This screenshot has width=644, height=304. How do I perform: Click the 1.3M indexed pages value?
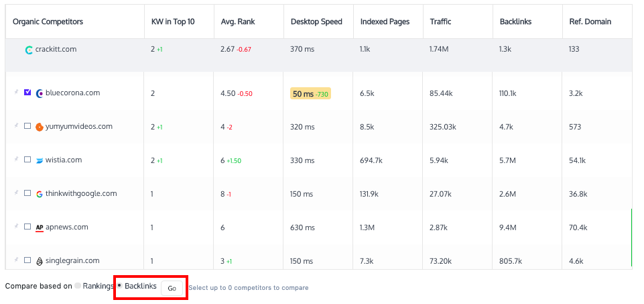coord(368,228)
